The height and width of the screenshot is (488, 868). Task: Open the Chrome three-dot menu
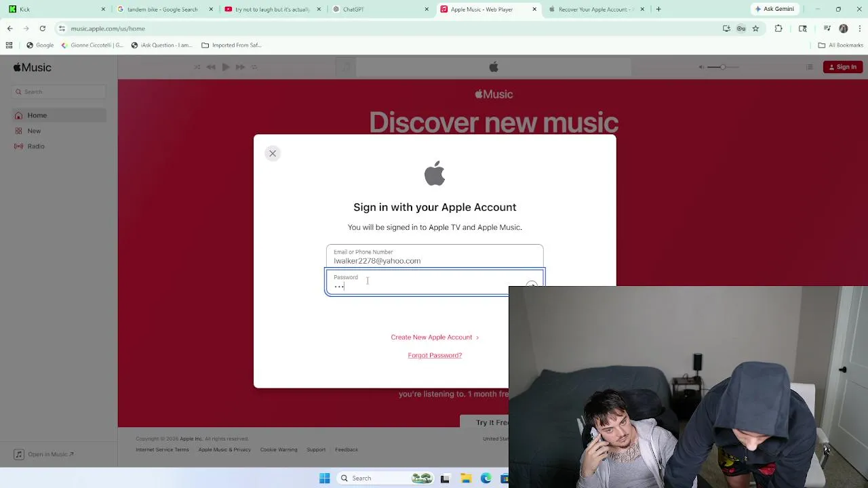859,28
